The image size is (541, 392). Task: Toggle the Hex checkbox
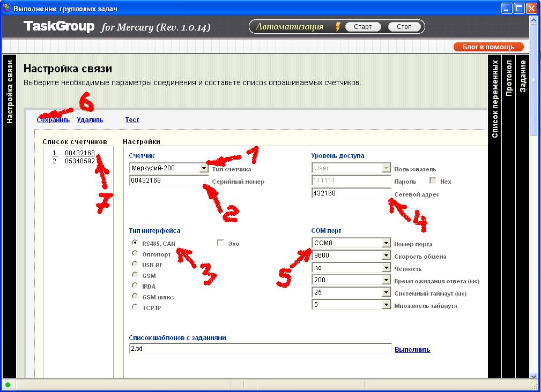click(433, 180)
